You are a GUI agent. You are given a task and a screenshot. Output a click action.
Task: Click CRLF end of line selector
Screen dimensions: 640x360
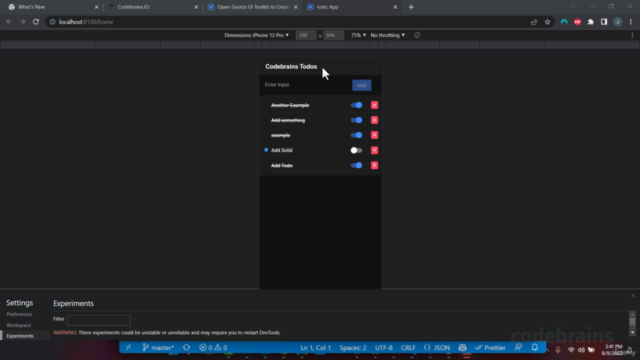[408, 348]
